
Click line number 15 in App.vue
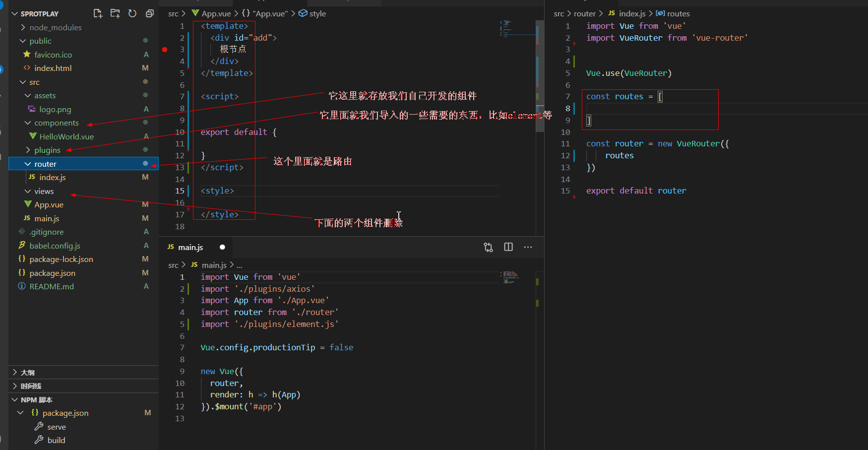point(180,191)
